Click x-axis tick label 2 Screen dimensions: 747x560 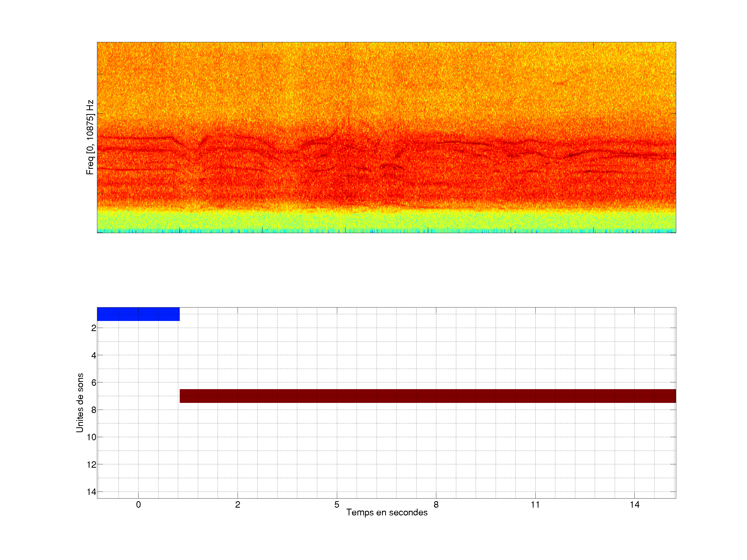238,505
